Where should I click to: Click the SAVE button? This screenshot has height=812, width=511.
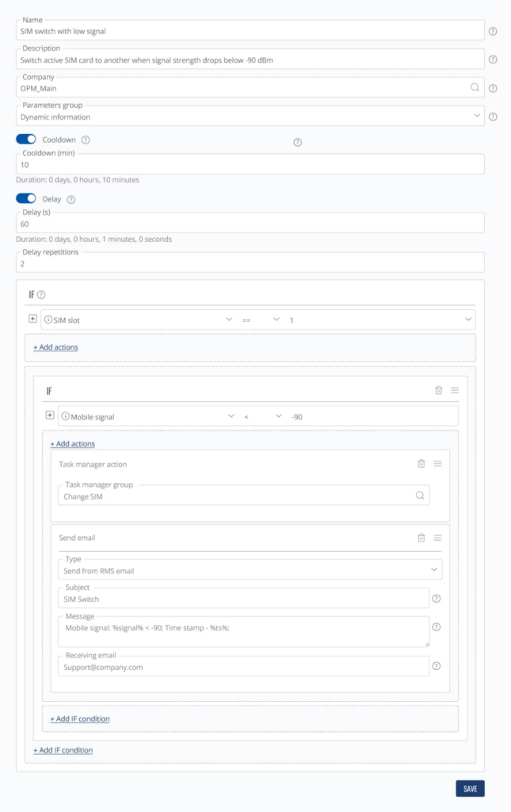(x=471, y=788)
